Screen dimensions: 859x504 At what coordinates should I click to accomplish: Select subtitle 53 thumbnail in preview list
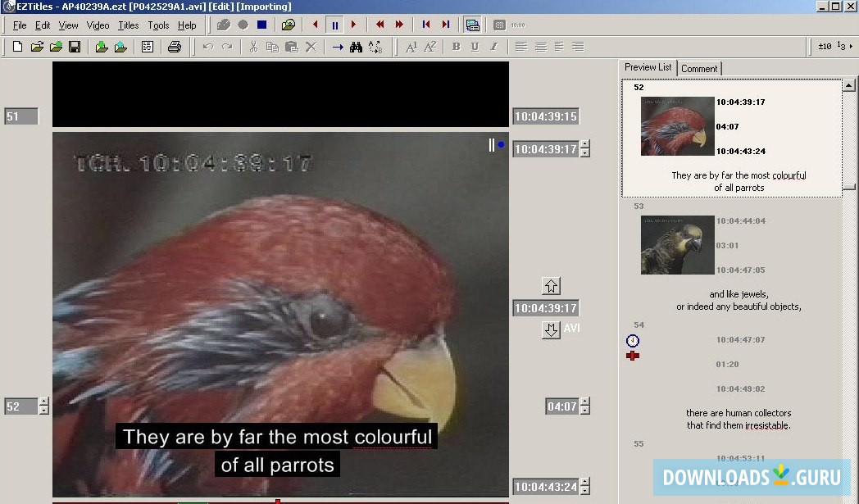(677, 245)
